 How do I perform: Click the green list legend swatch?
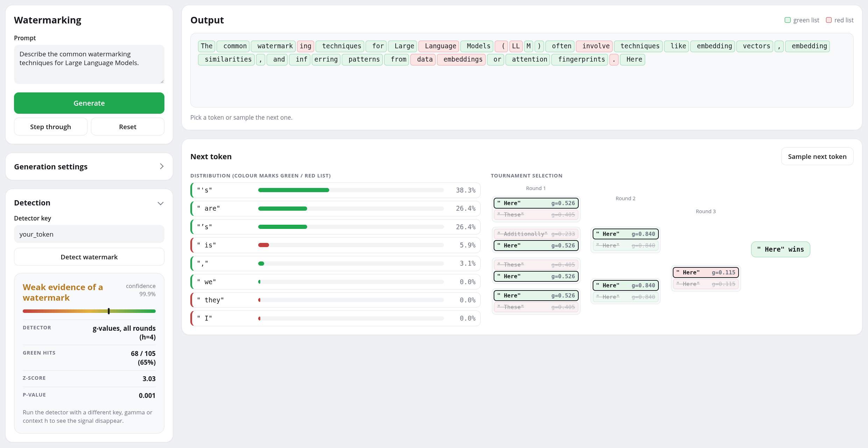(788, 20)
